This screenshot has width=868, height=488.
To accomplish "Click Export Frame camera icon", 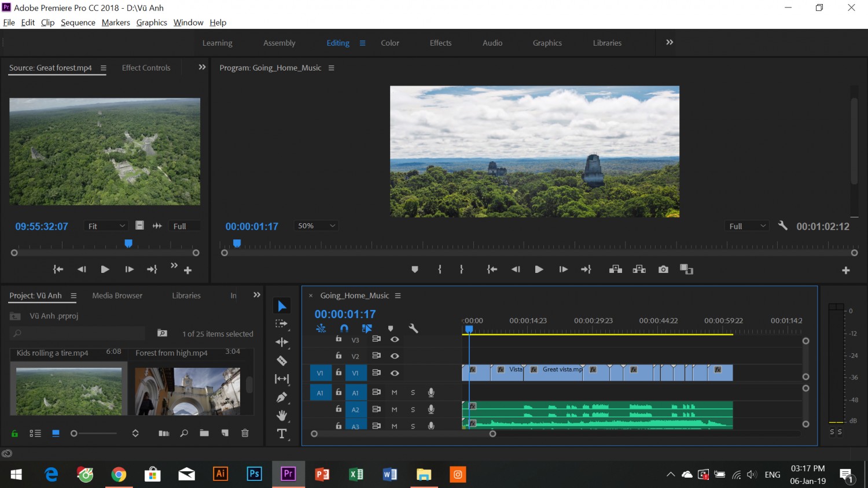I will [663, 269].
